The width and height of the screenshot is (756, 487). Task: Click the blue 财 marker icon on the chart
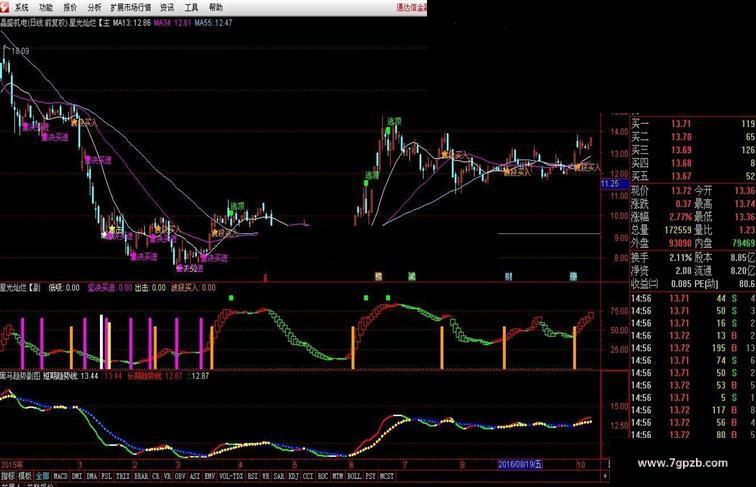point(509,276)
